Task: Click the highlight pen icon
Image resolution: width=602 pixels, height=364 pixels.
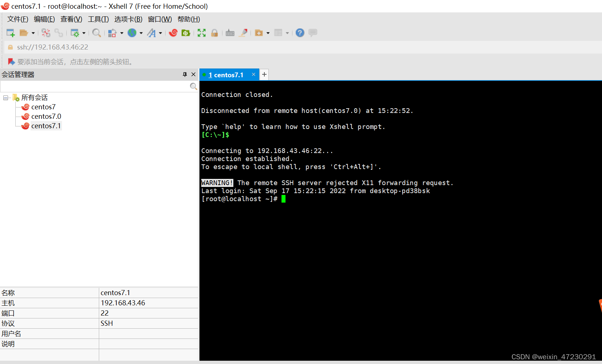Action: click(x=243, y=33)
